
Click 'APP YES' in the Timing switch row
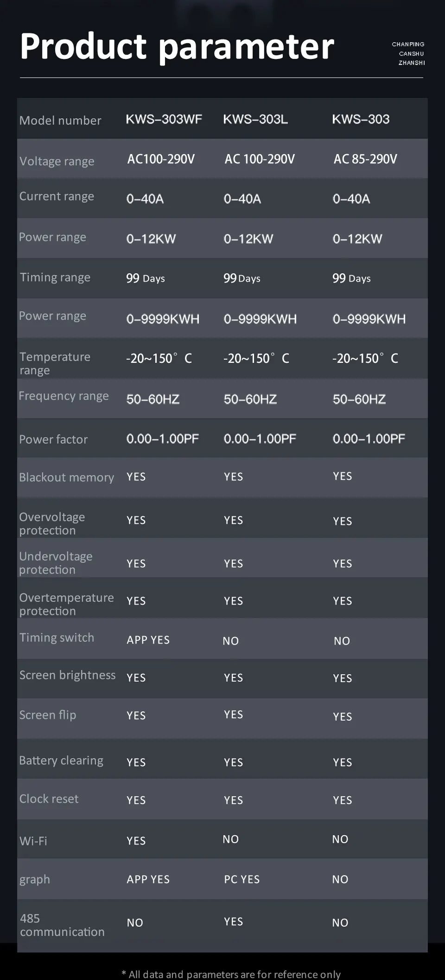(148, 640)
